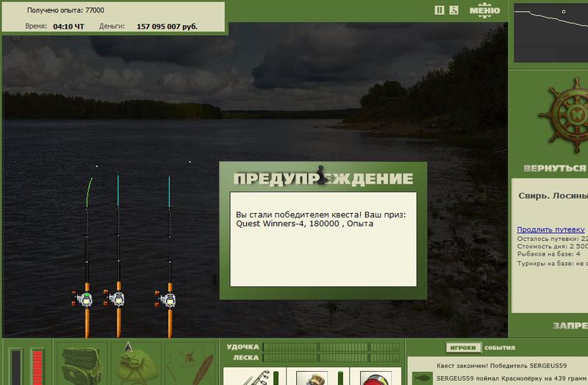The width and height of the screenshot is (588, 385).
Task: Click the reel on the middle rod
Action: (115, 298)
